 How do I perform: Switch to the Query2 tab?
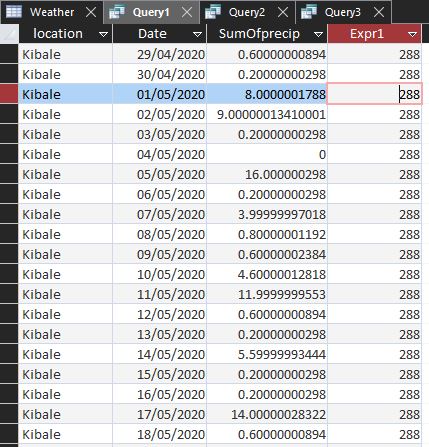point(247,12)
